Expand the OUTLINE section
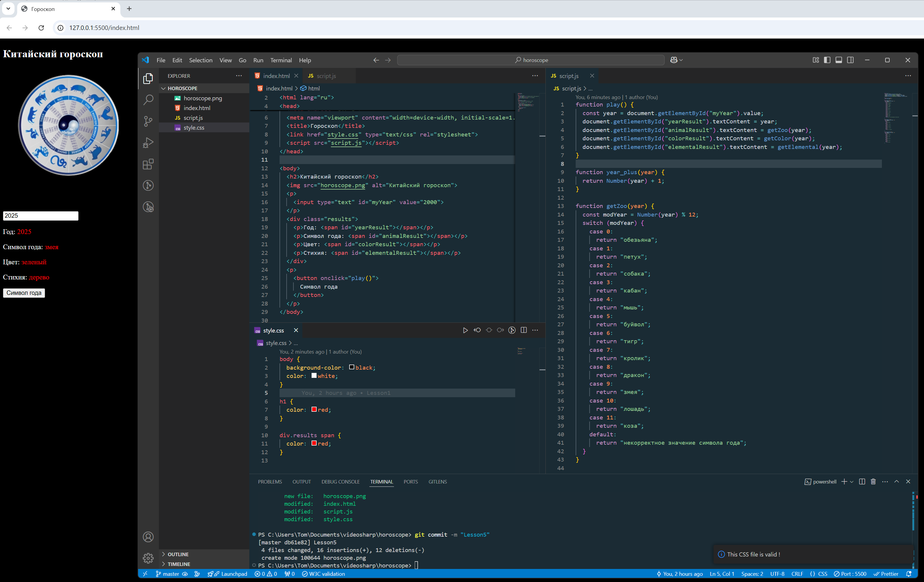 click(x=204, y=554)
